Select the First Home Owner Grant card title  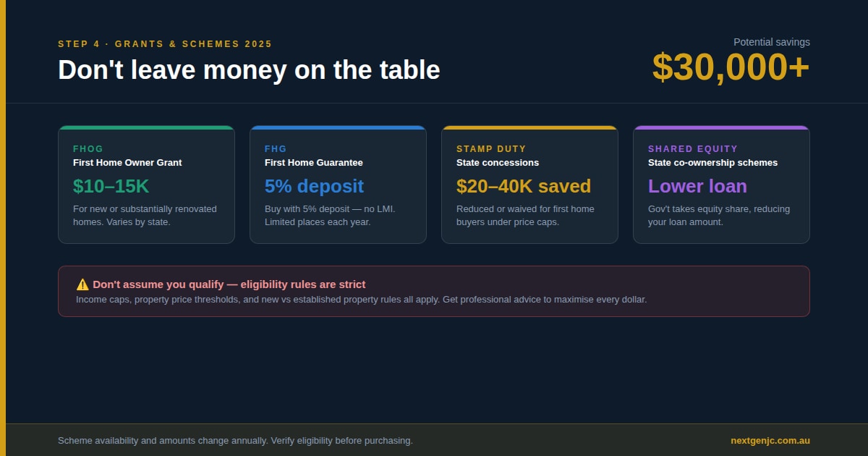click(127, 163)
